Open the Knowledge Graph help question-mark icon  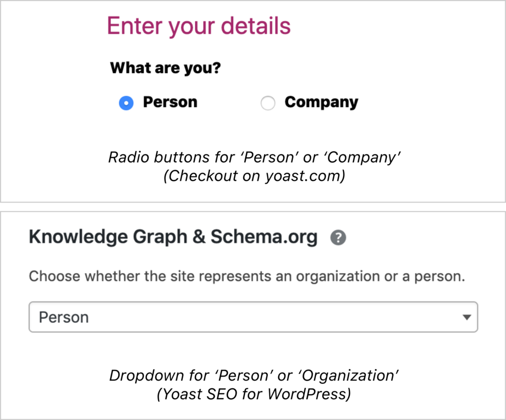338,238
